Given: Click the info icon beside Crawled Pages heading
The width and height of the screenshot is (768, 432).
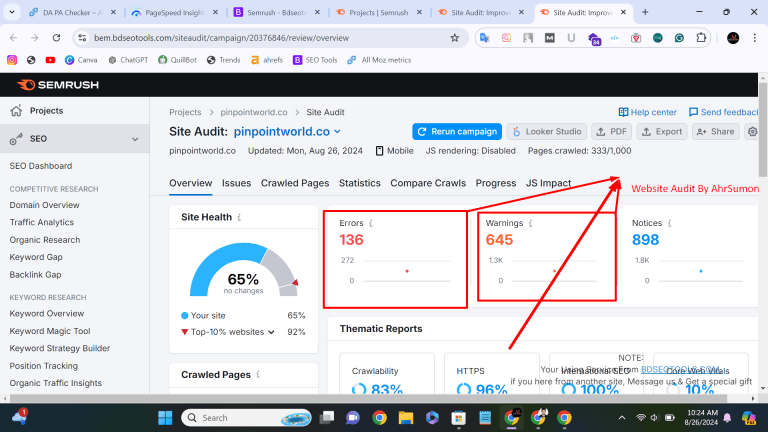Looking at the screenshot, I should tap(258, 375).
